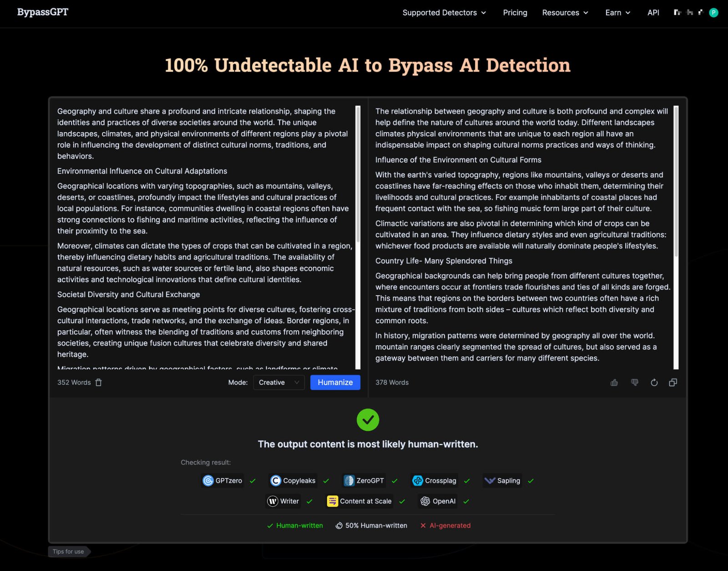Click the thumbs down icon on the output

[634, 382]
